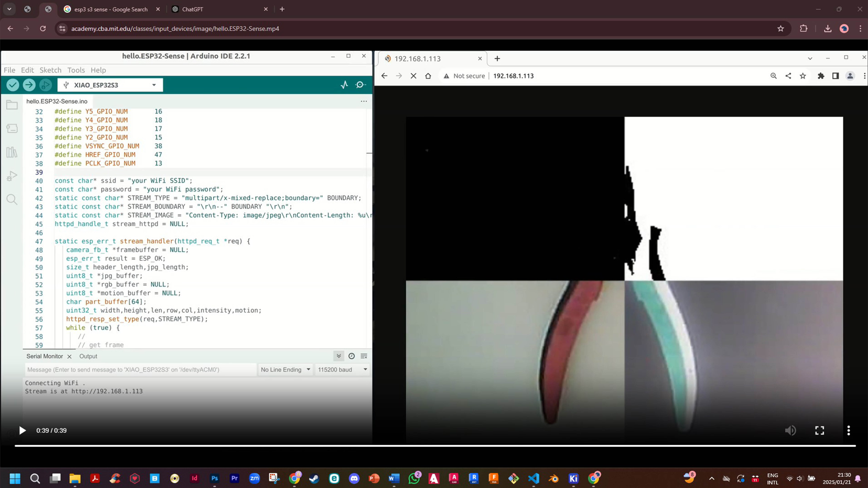Switch to the Output tab
This screenshot has height=488, width=868.
point(88,356)
